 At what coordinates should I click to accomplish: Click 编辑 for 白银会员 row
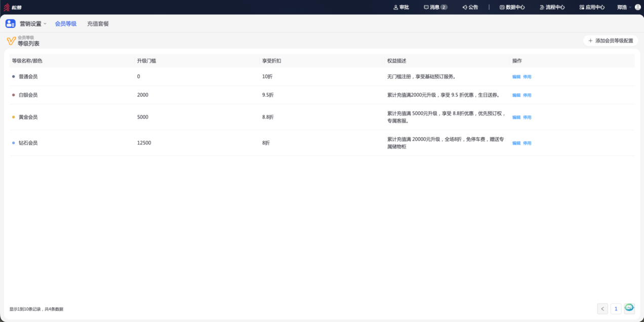coord(516,95)
